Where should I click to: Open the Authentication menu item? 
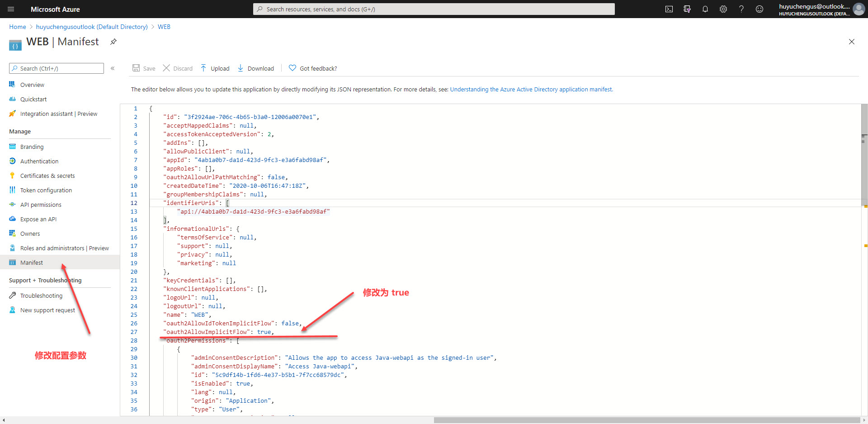point(39,161)
